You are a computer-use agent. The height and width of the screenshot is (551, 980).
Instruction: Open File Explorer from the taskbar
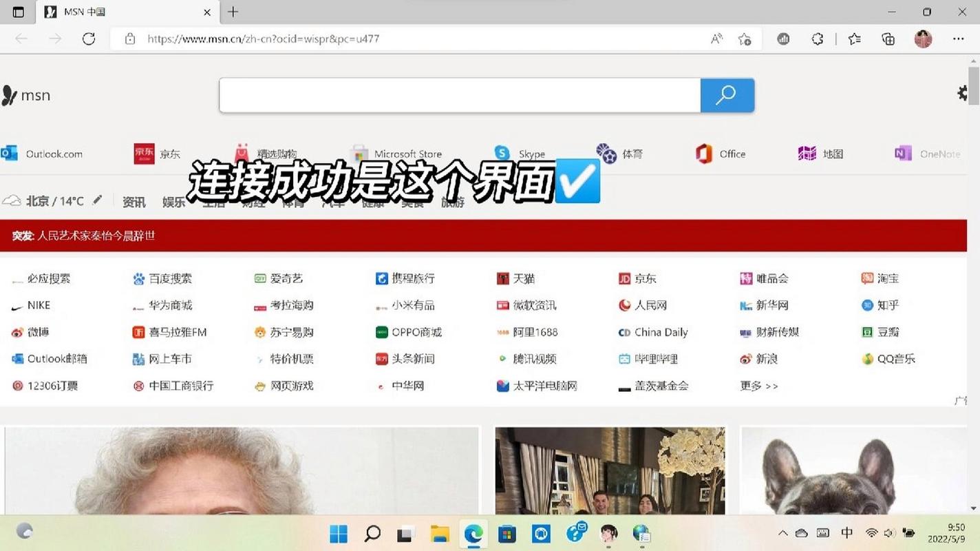tap(440, 534)
